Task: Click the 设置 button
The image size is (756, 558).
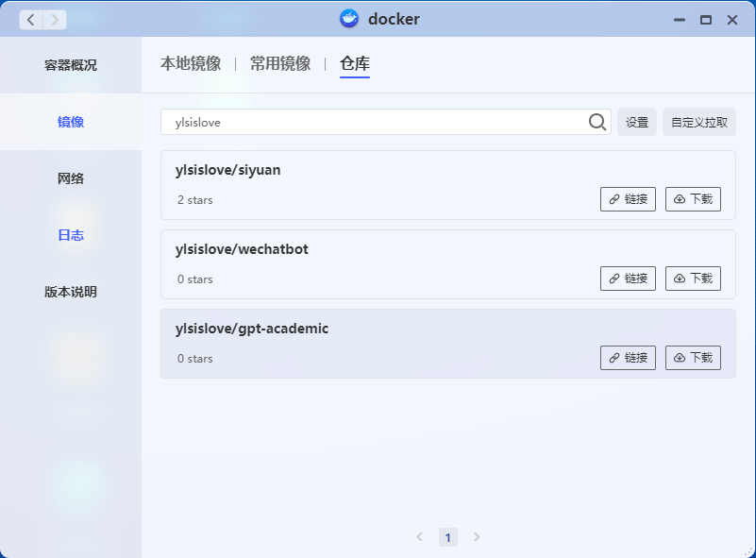Action: pos(637,122)
